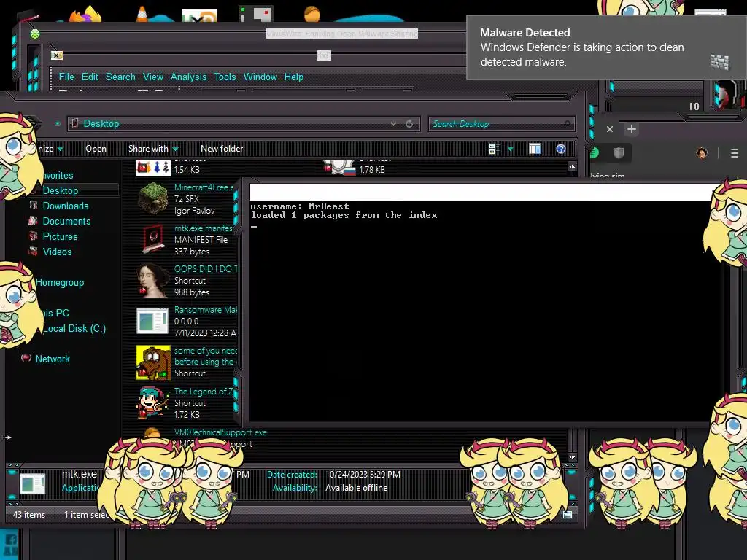The height and width of the screenshot is (560, 747).
Task: Open the File menu
Action: click(66, 77)
